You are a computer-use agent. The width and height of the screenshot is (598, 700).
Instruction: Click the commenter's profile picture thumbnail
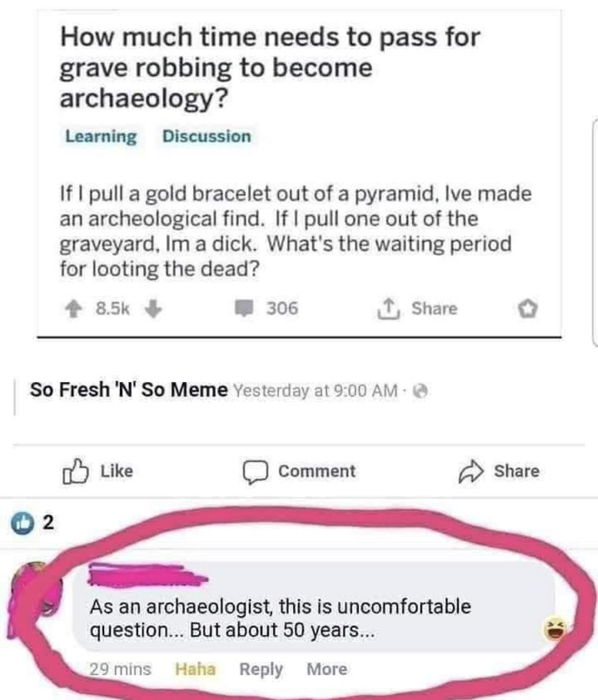pyautogui.click(x=36, y=589)
